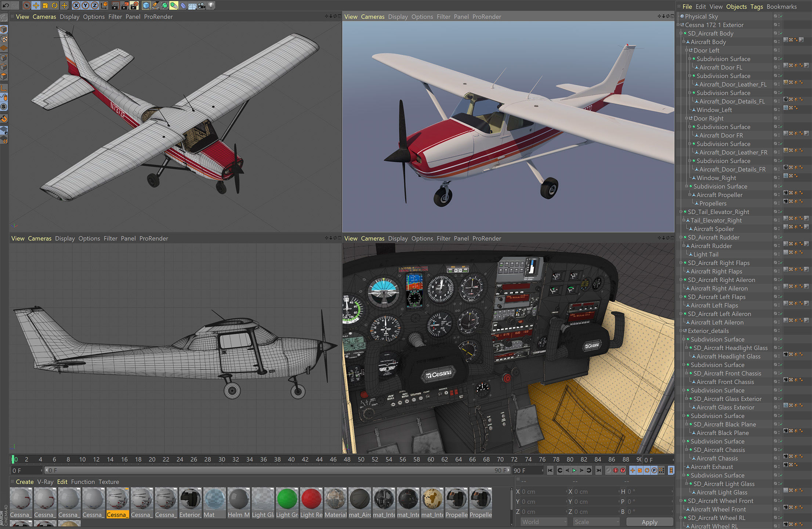Collapse the Door Left group

click(x=686, y=50)
